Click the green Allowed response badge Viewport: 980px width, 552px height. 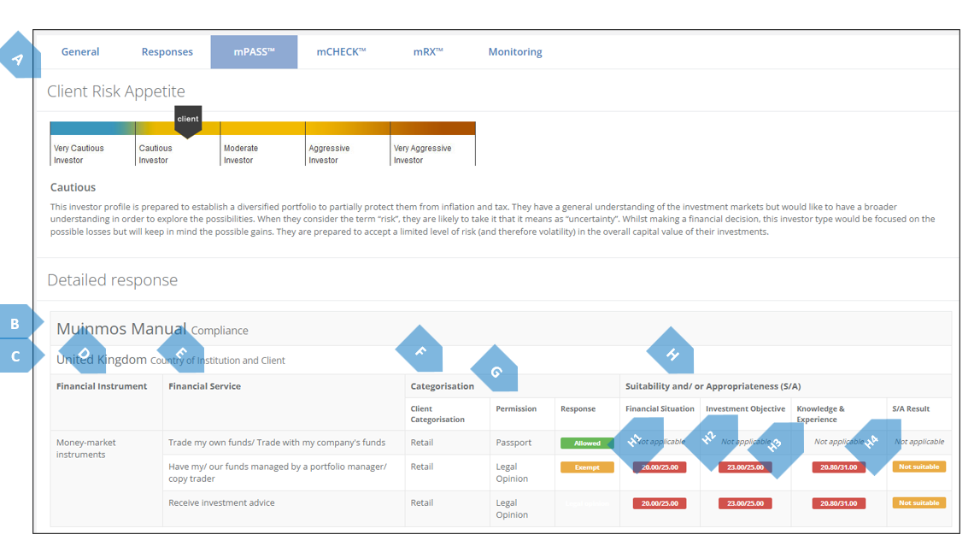point(587,443)
